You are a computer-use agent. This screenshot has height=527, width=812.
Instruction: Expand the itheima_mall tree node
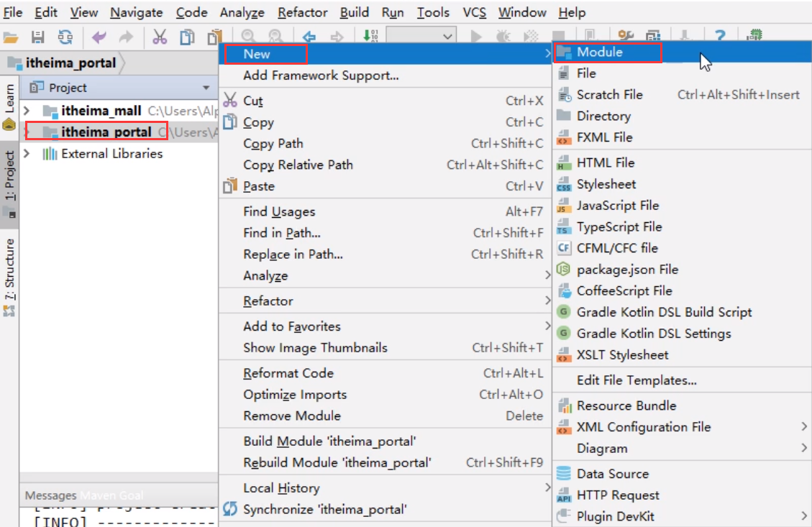(27, 110)
